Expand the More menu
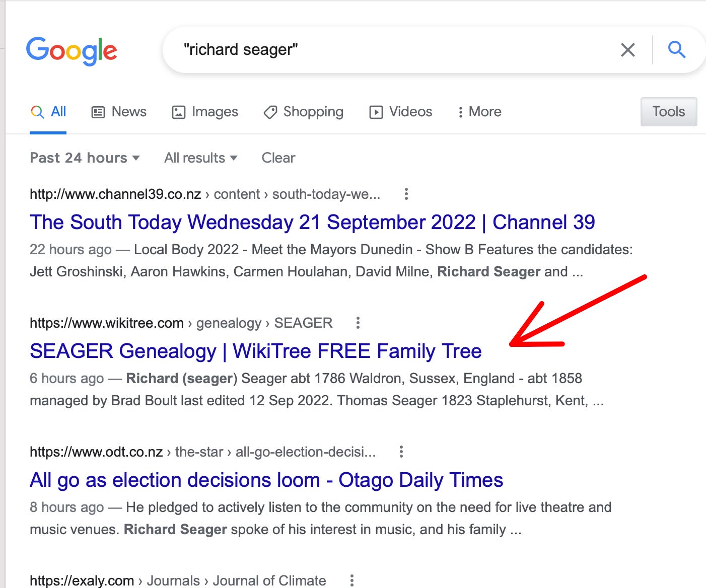The width and height of the screenshot is (706, 588). click(479, 112)
